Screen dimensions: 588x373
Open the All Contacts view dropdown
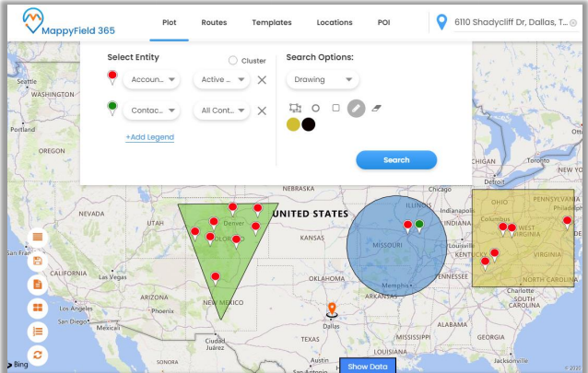point(221,111)
